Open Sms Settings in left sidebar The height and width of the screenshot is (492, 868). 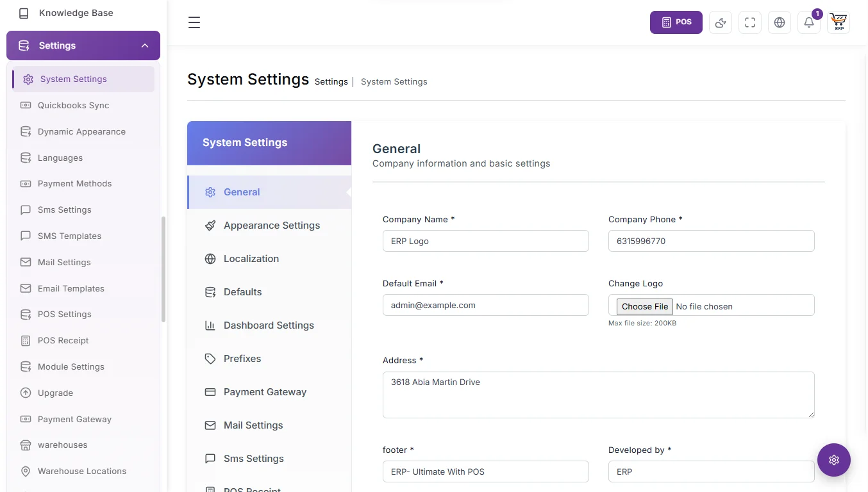[x=64, y=209]
